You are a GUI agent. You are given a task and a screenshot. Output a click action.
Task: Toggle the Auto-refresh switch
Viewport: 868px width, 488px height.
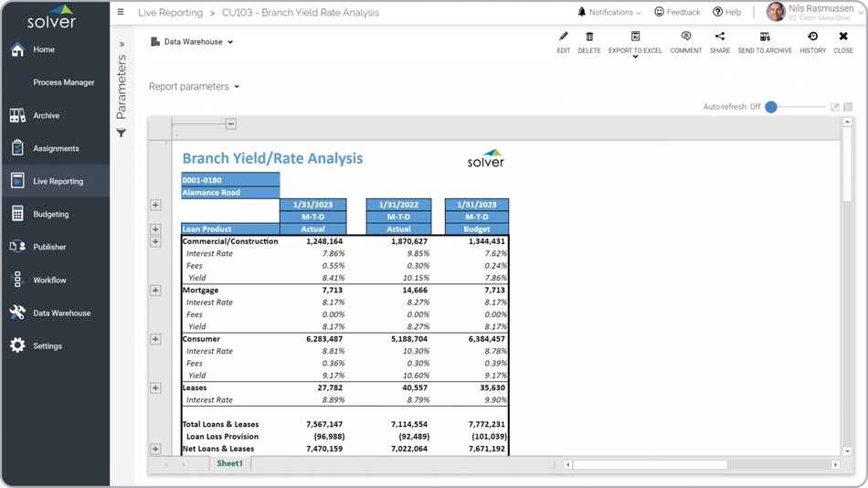[771, 107]
